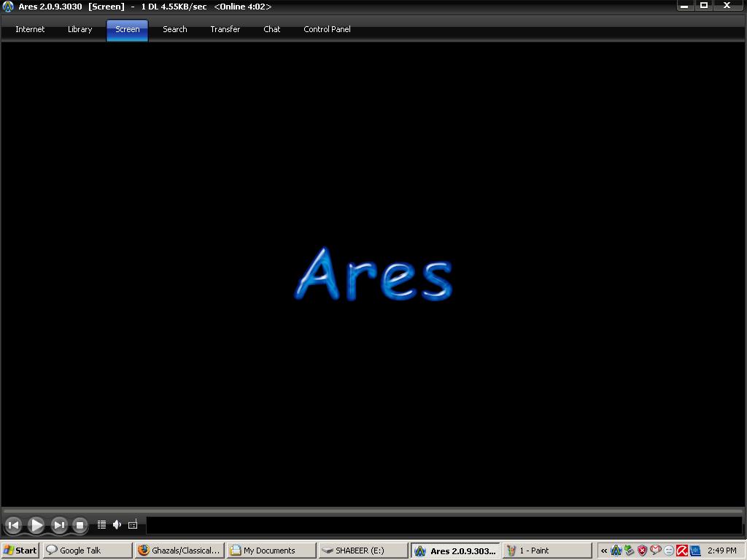Click the Google Talk grey bubble tray icon
This screenshot has height=560, width=747.
pos(669,551)
